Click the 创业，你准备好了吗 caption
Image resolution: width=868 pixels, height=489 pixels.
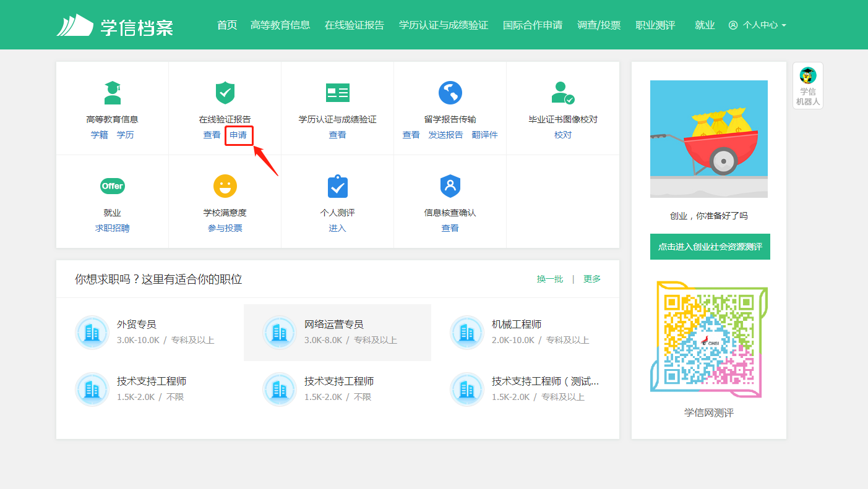(x=709, y=216)
